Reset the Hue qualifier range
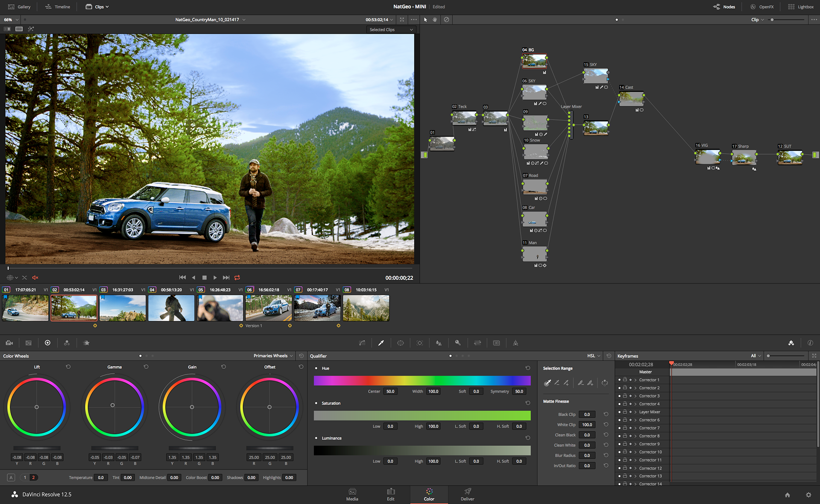The image size is (820, 504). (528, 368)
